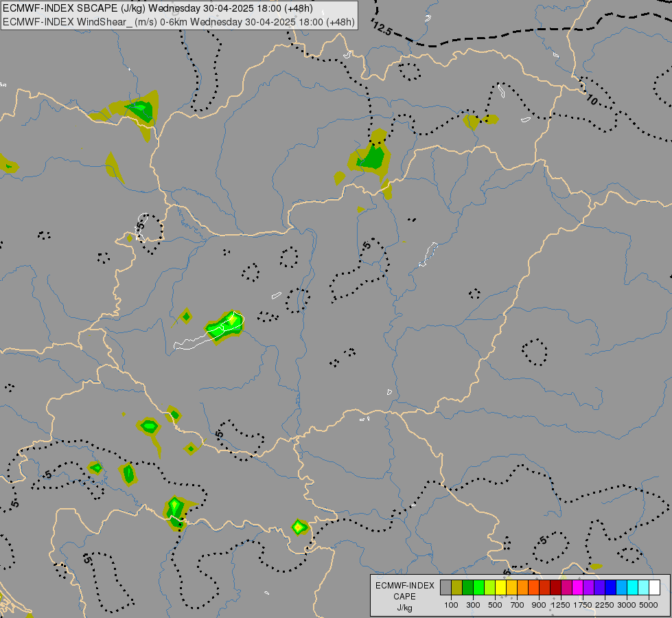
Task: Select the dark red swatch in legend
Action: pos(555,587)
